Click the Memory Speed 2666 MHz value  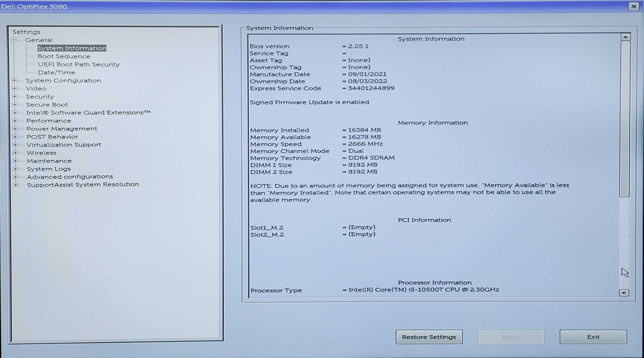click(x=366, y=144)
